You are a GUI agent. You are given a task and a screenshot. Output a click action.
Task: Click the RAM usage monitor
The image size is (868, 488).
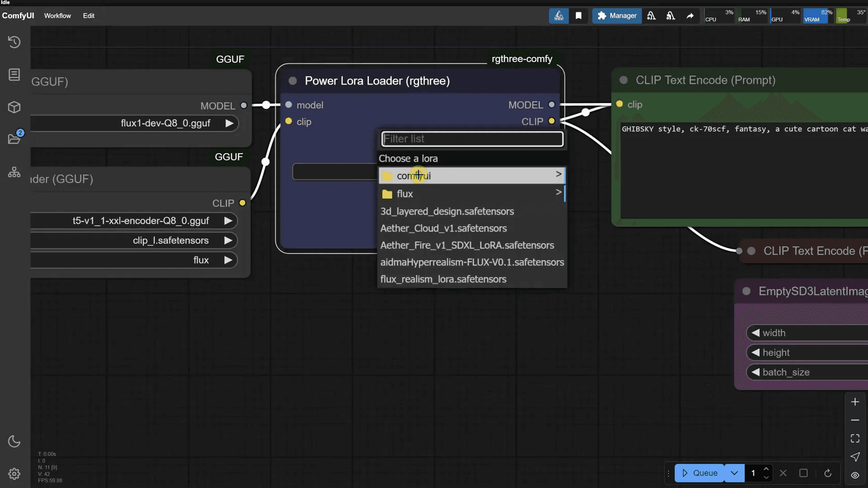point(752,16)
